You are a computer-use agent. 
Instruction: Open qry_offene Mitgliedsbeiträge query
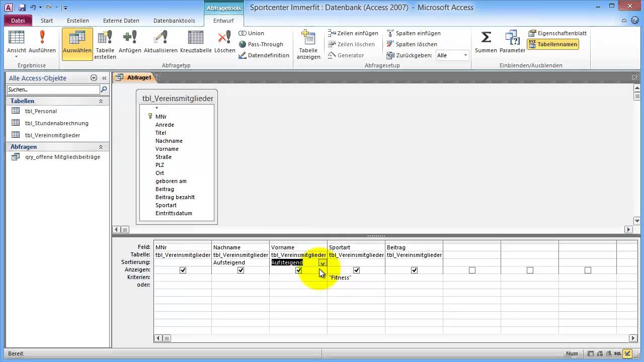[x=62, y=157]
